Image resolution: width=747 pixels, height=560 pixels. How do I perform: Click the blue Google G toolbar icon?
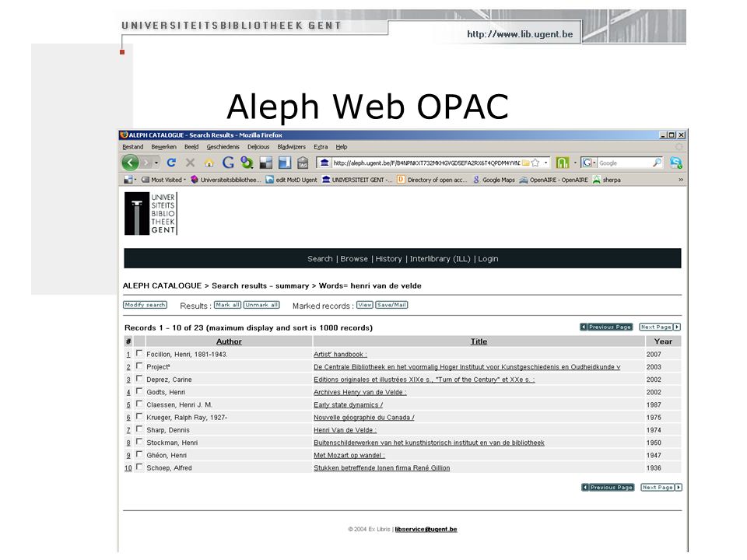(x=228, y=163)
